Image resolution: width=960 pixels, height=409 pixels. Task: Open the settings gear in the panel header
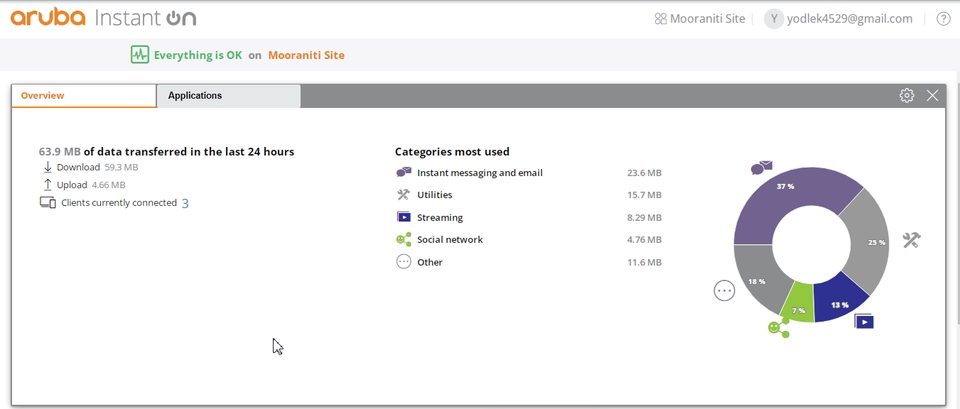tap(907, 95)
